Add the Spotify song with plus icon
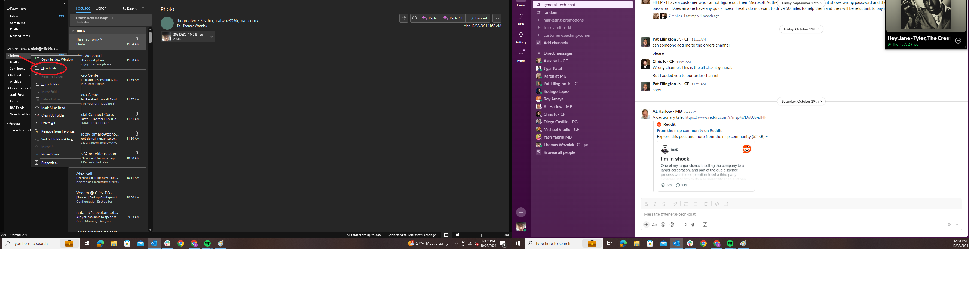 pos(958,41)
